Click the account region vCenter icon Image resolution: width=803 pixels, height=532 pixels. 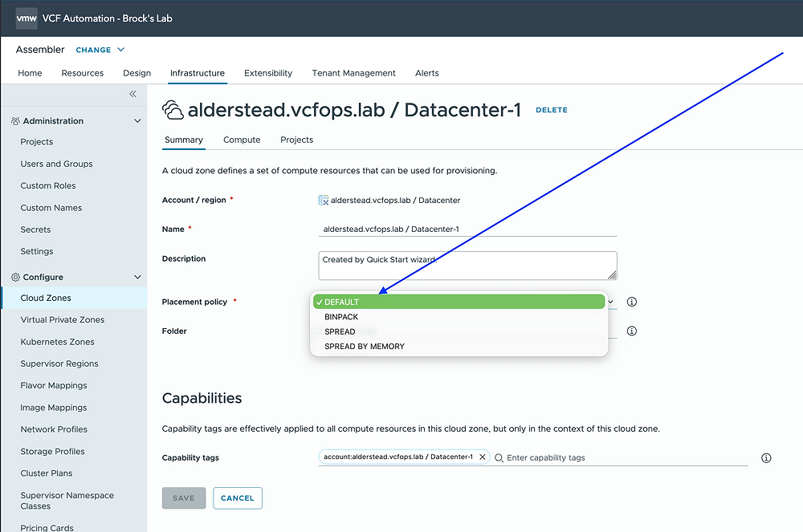[x=323, y=201]
